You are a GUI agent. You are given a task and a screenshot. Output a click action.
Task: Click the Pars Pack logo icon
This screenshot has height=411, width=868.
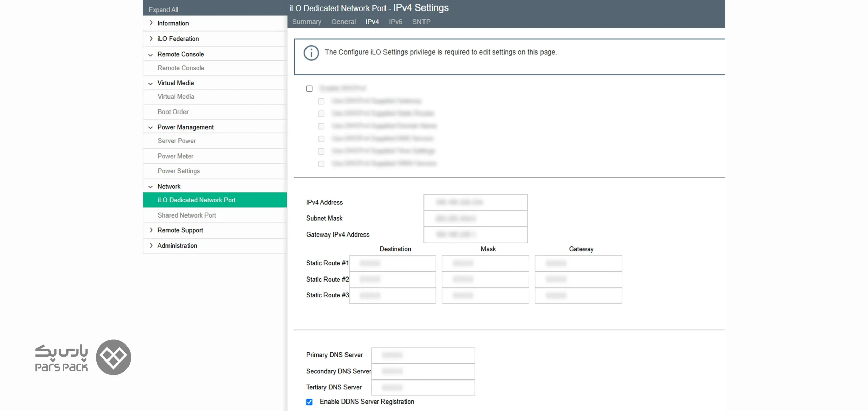point(113,357)
